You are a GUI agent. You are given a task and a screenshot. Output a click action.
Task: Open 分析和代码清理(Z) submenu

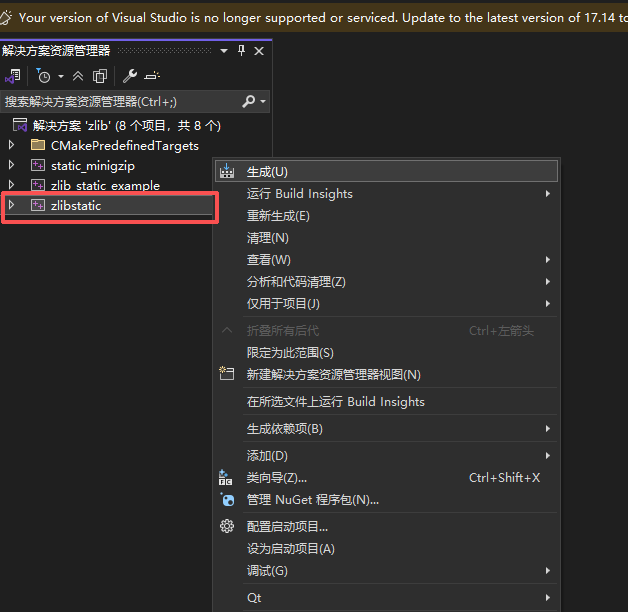coord(386,282)
